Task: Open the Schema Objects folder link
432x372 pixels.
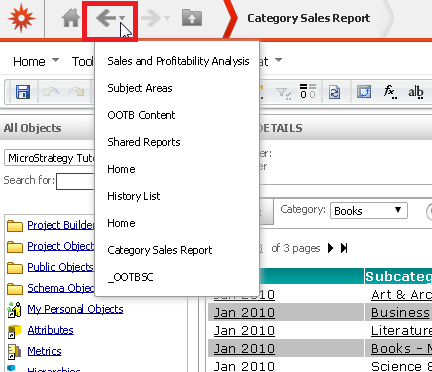Action: point(61,288)
